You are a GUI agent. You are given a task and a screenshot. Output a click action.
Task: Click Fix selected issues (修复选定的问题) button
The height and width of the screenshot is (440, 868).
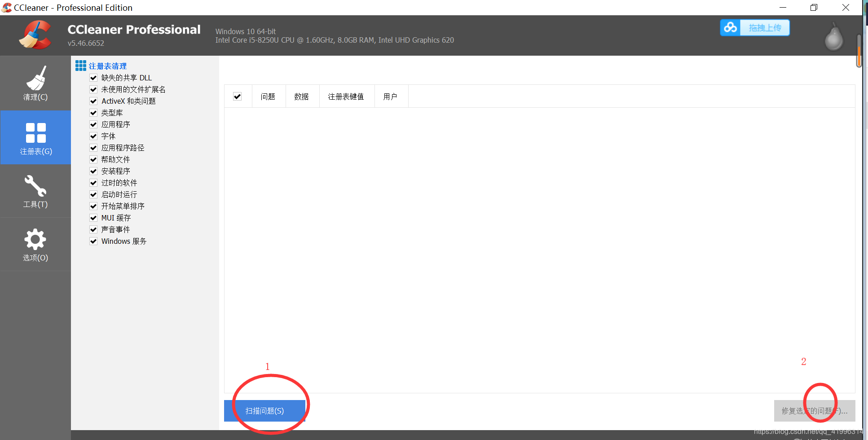[814, 411]
